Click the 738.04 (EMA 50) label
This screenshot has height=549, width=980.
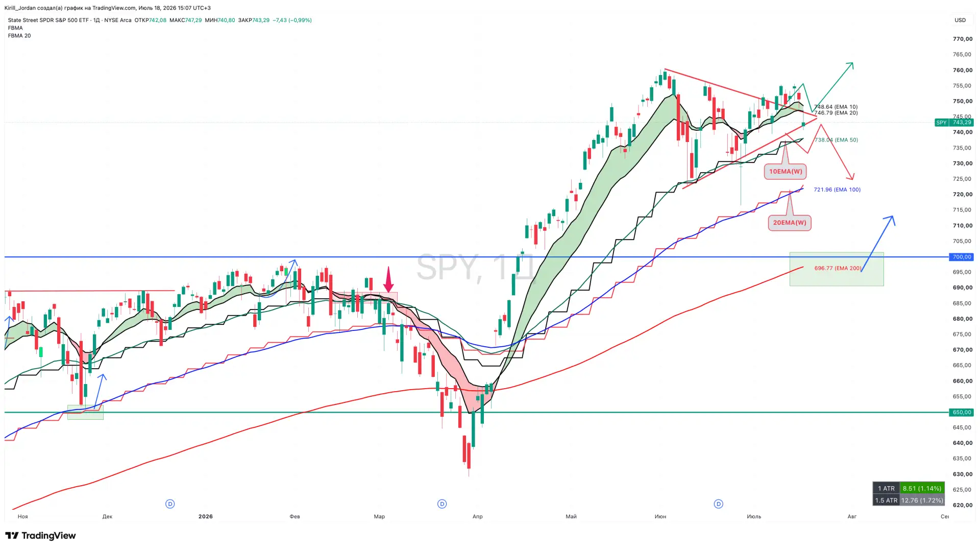tap(836, 140)
